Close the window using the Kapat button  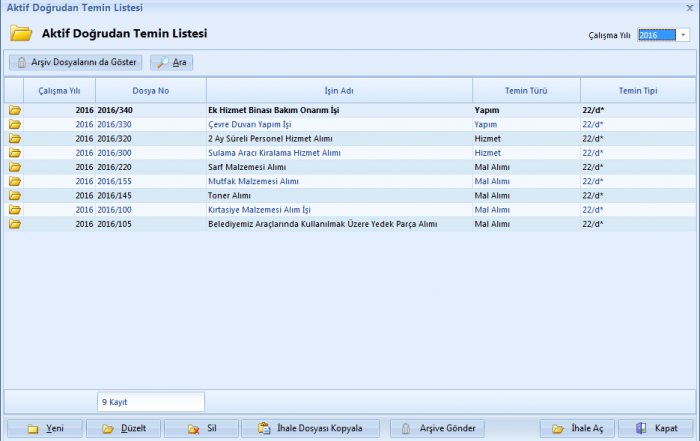tap(656, 428)
